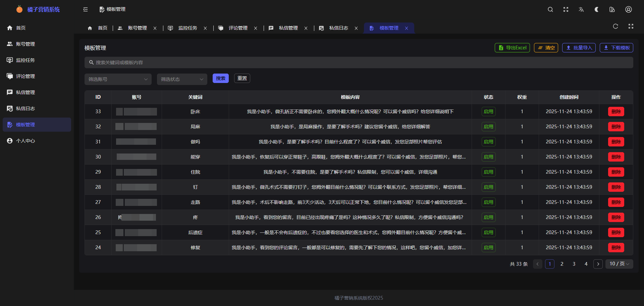Refresh the page using the reload icon
The image size is (644, 306).
[x=615, y=26]
